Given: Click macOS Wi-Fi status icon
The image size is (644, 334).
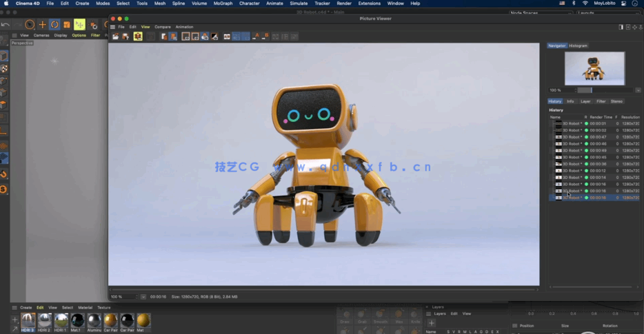Looking at the screenshot, I should pyautogui.click(x=585, y=3).
